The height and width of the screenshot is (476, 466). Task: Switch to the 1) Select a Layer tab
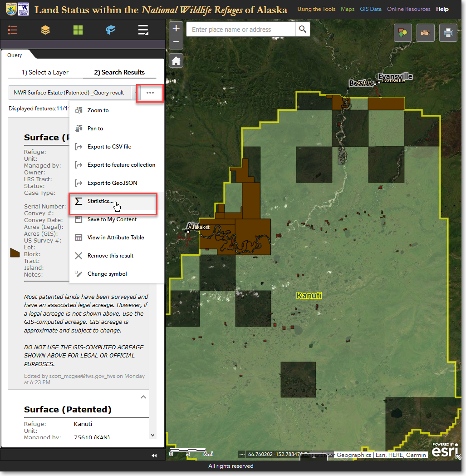click(45, 72)
